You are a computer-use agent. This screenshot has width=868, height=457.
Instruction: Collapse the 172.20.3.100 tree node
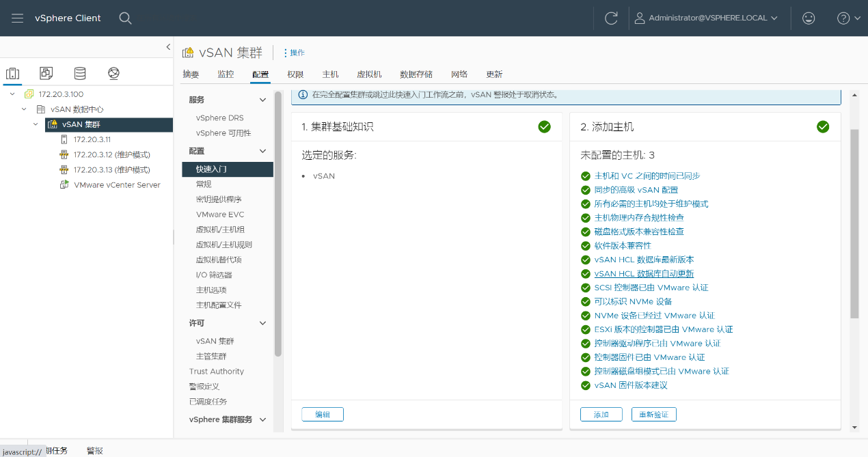12,94
